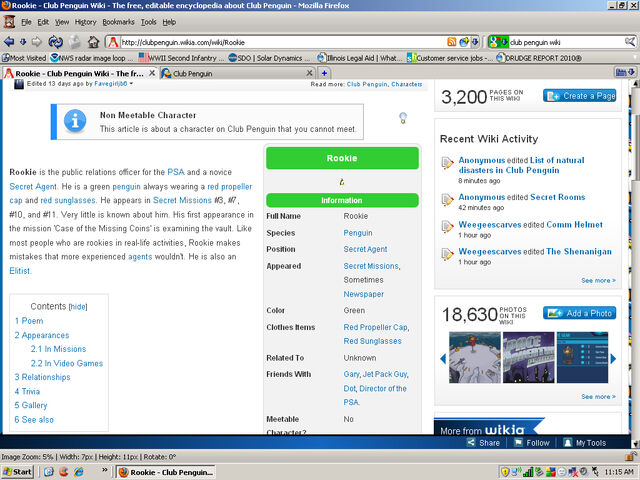Open the History menu
The width and height of the screenshot is (640, 480).
click(x=85, y=22)
